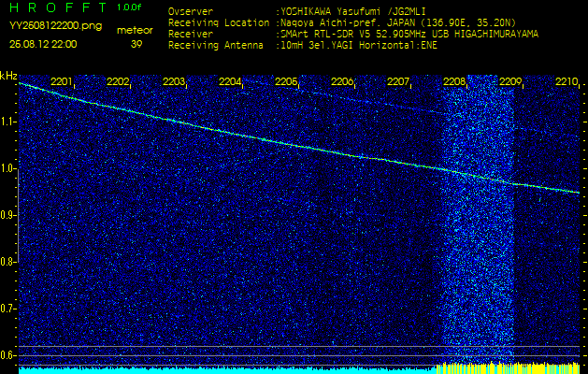Click the 0.8 kHz axis label
The width and height of the screenshot is (588, 374).
pos(8,262)
